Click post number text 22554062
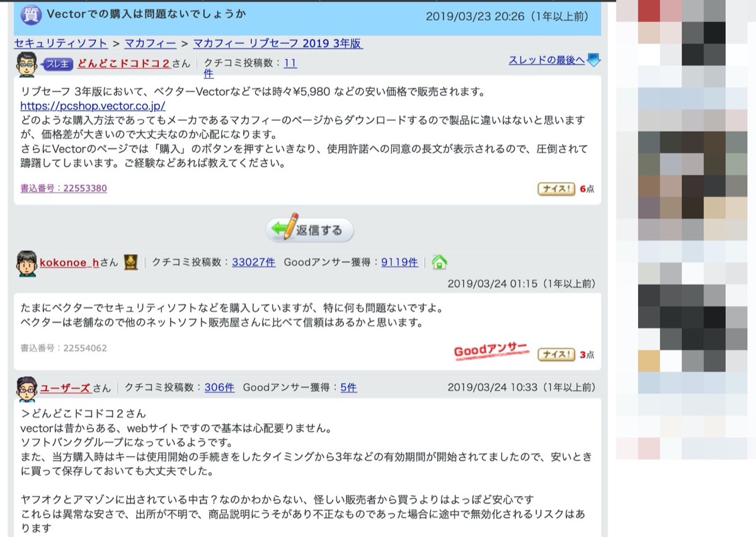Viewport: 756px width, 537px height. click(64, 347)
